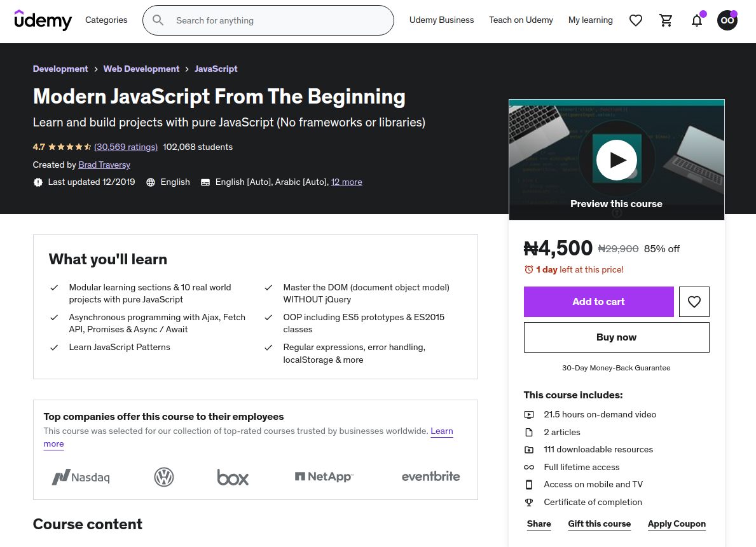Open Learn more about top companies
The height and width of the screenshot is (547, 756).
click(x=442, y=431)
